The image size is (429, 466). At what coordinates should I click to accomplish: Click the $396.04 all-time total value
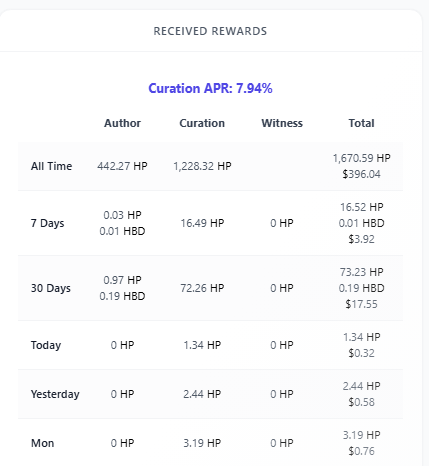pyautogui.click(x=362, y=174)
